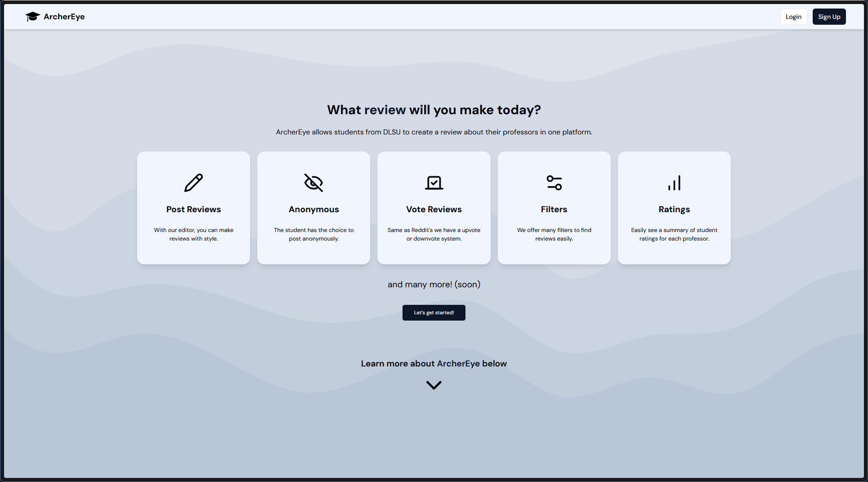Open the Login page
The width and height of the screenshot is (868, 482).
793,16
